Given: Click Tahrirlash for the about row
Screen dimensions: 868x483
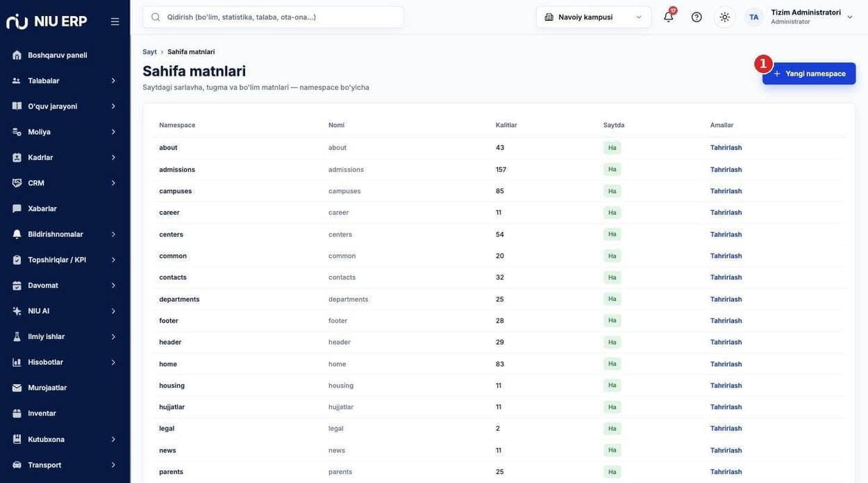Looking at the screenshot, I should point(726,147).
